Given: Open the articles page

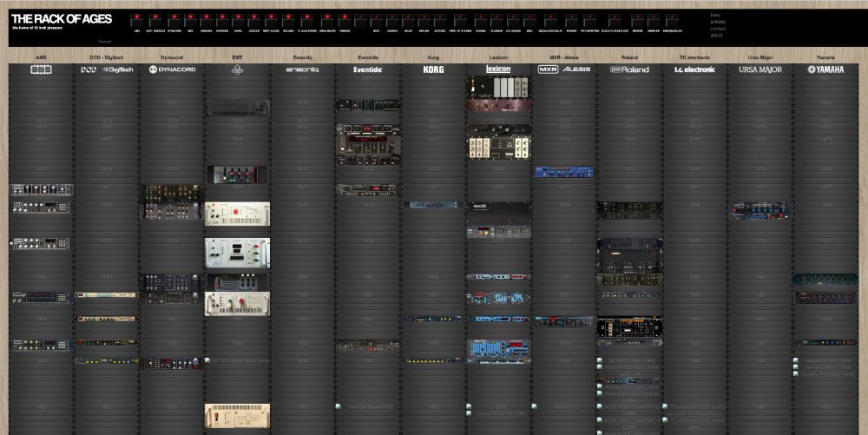Looking at the screenshot, I should (719, 22).
